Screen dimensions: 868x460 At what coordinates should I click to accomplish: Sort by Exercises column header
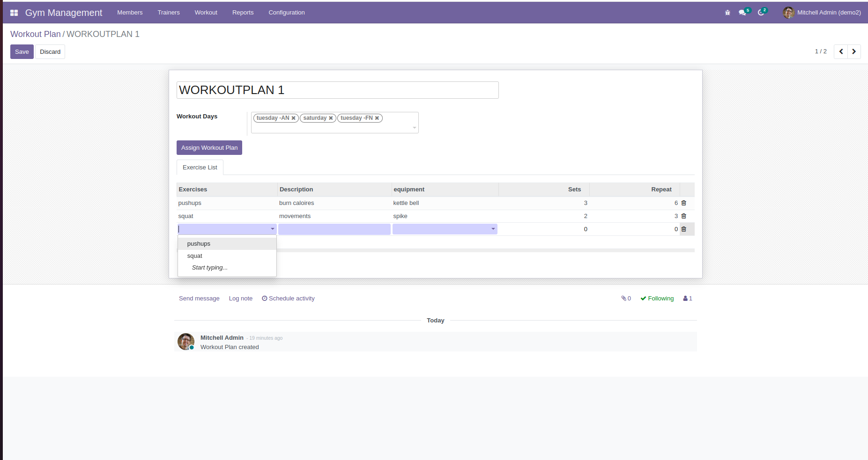pos(227,190)
